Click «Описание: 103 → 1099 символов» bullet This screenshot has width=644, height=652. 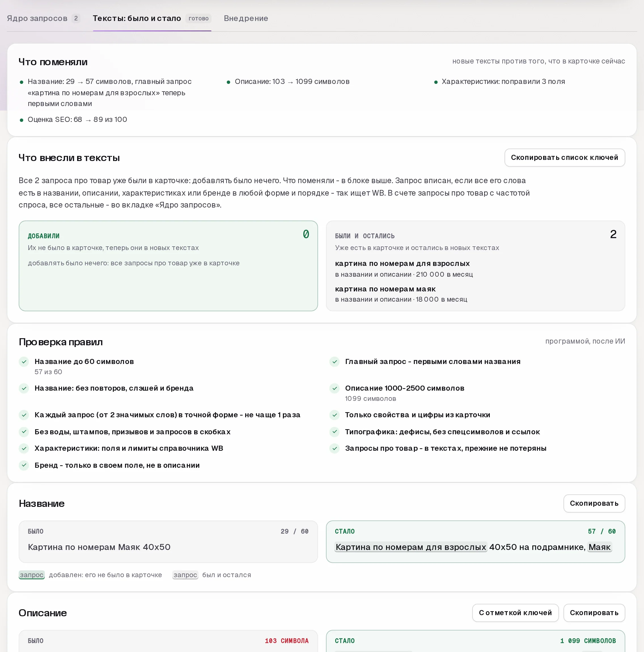[x=292, y=81]
